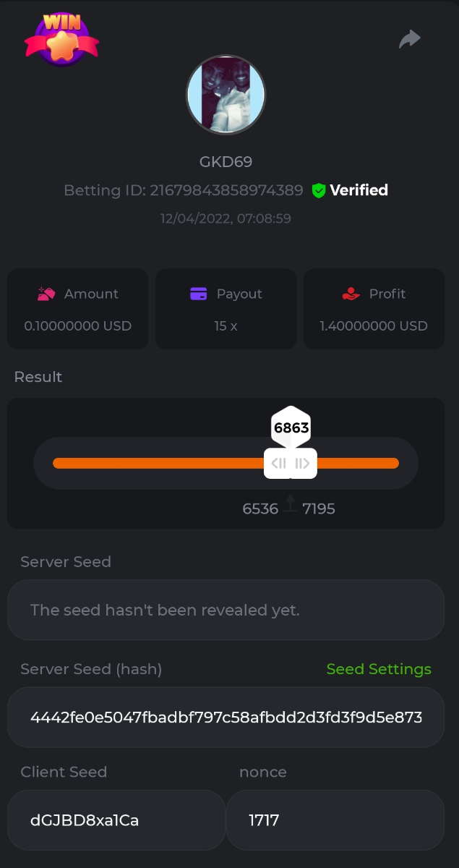
Task: Click the red Profit hand icon
Action: 351,294
